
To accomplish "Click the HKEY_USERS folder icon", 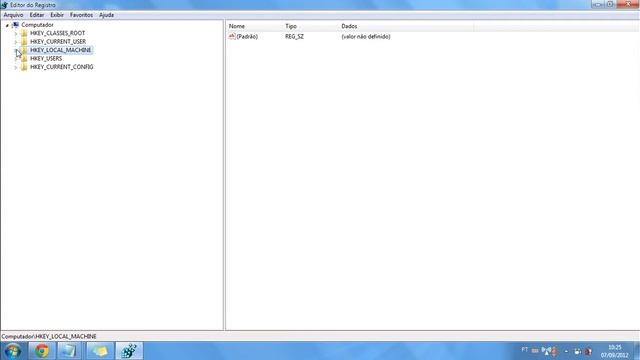I will pos(24,58).
